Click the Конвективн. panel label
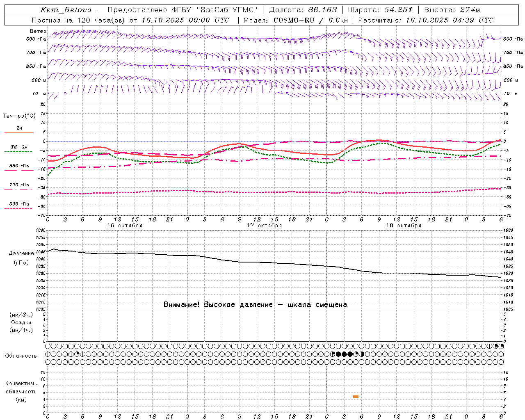Screen dimensions: 525x420 coord(21,383)
